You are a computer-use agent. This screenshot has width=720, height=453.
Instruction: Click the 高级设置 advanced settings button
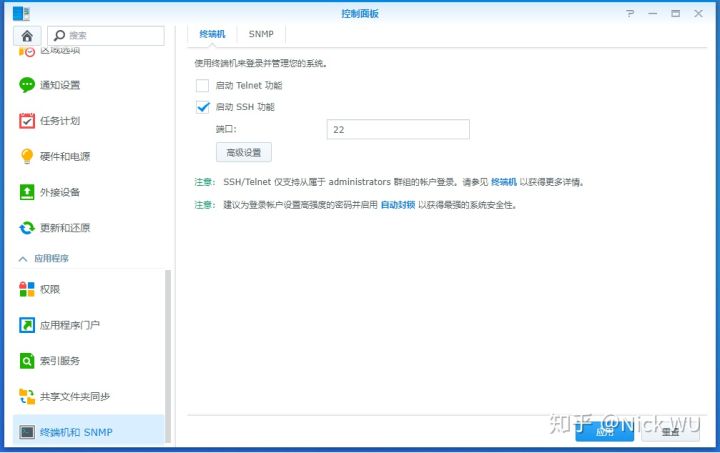point(243,153)
